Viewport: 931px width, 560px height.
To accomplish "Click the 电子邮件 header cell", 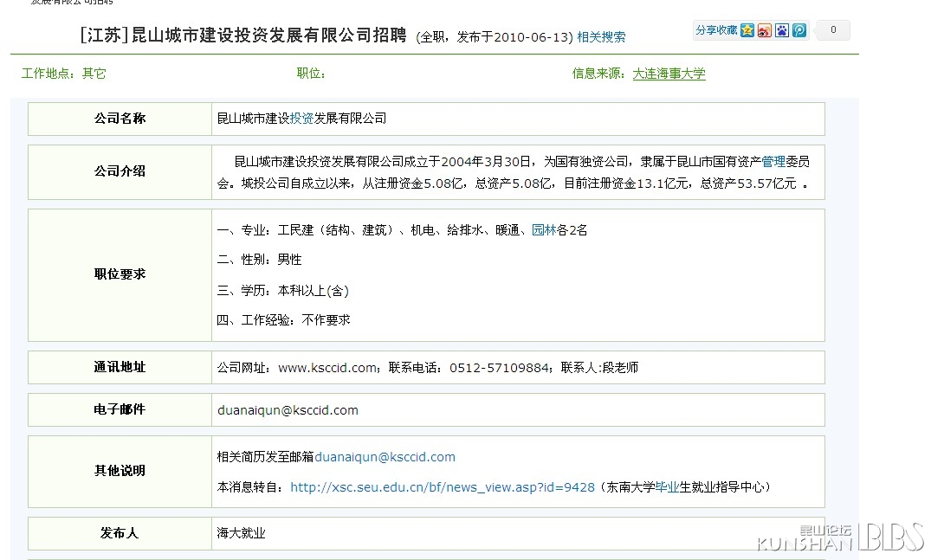I will coord(120,409).
